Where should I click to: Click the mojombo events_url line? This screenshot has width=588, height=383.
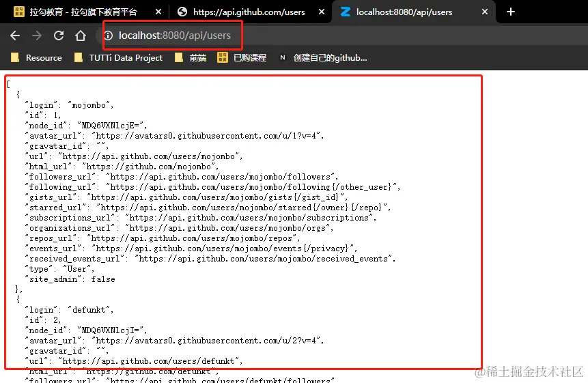coord(191,249)
